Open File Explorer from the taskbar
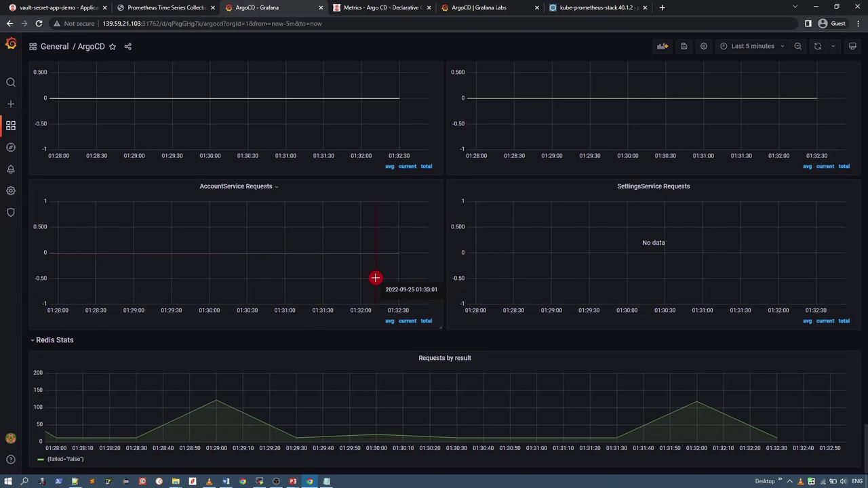Viewport: 868px width, 488px height. pos(176,481)
